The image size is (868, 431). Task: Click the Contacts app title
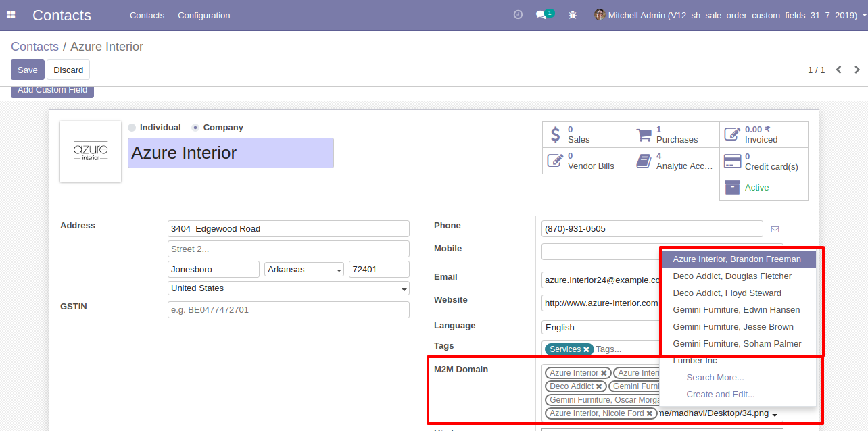[x=62, y=15]
